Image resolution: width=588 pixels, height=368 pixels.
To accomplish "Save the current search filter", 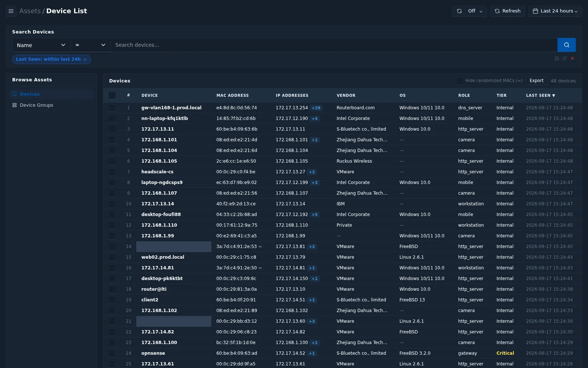I will click(557, 59).
